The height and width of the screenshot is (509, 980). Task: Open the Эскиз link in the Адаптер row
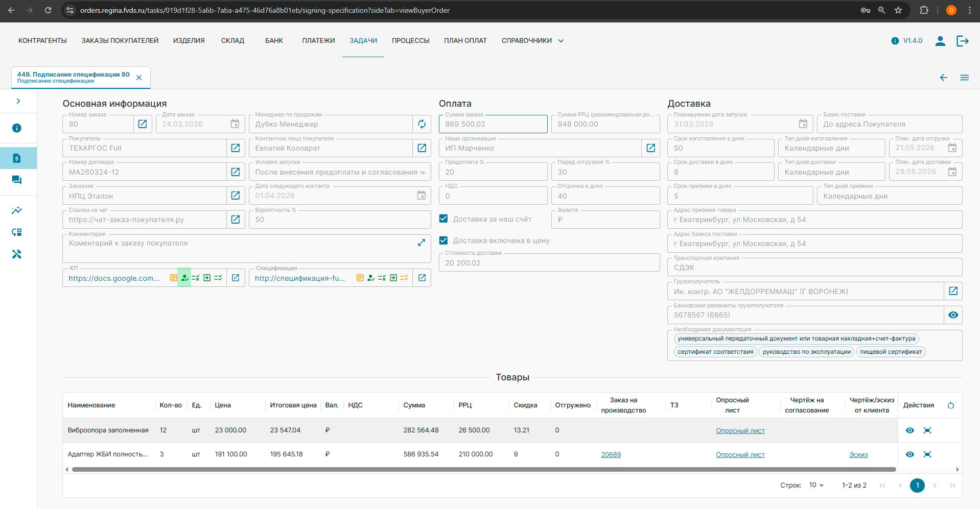pos(858,454)
